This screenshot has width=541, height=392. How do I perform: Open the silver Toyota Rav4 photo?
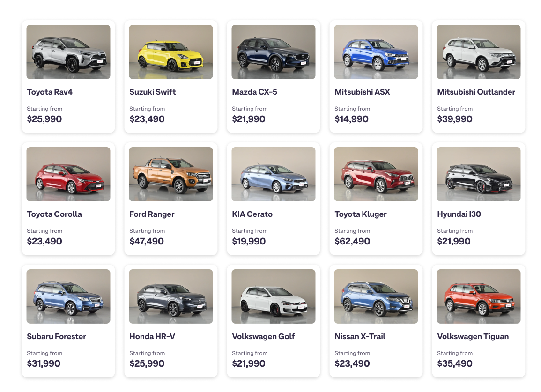pyautogui.click(x=68, y=52)
